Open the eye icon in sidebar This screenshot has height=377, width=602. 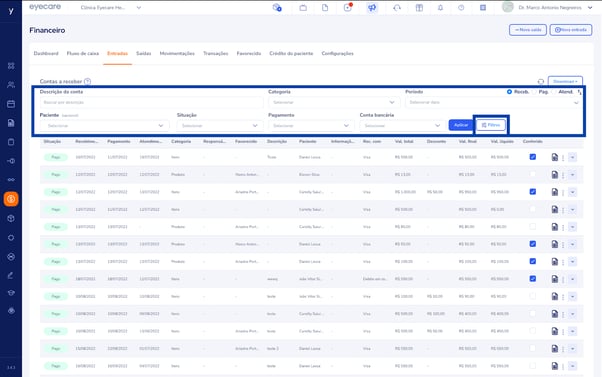coord(11,311)
